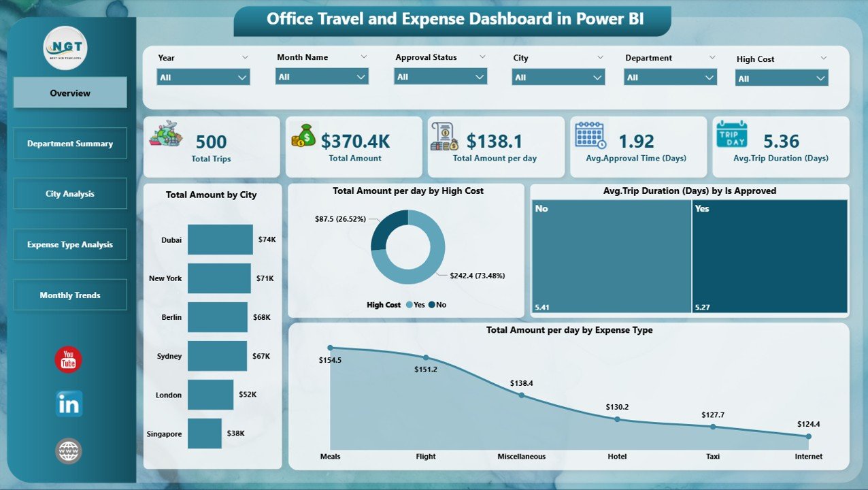Viewport: 868px width, 490px height.
Task: Click the No legend color marker
Action: [x=431, y=305]
